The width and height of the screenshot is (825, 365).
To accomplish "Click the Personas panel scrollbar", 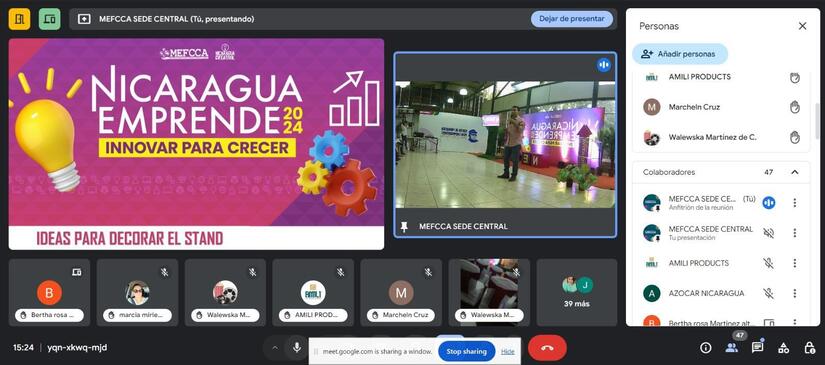I will 816,122.
